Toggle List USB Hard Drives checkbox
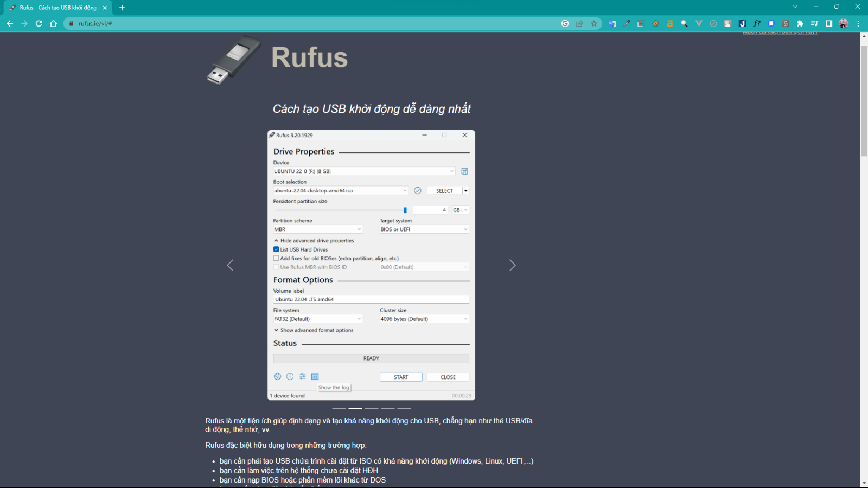The image size is (868, 488). coord(276,249)
